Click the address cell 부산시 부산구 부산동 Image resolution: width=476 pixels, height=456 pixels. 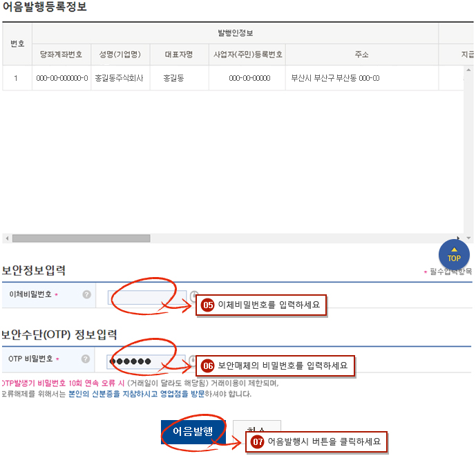335,78
